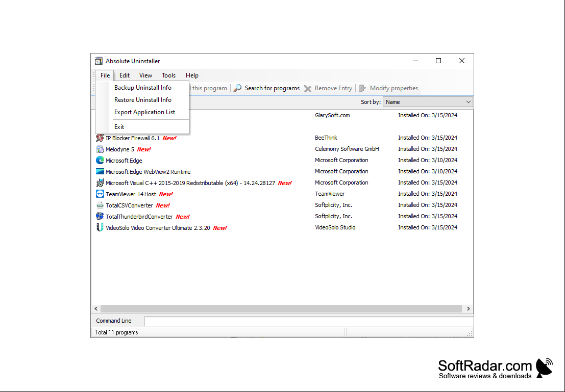Select the TotalCSVConverter program icon

click(100, 205)
